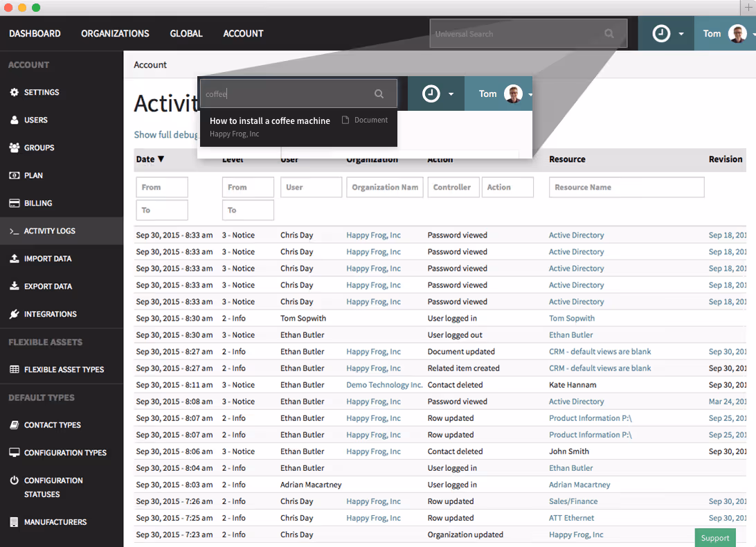Open the Account menu in top navigation

(x=243, y=34)
